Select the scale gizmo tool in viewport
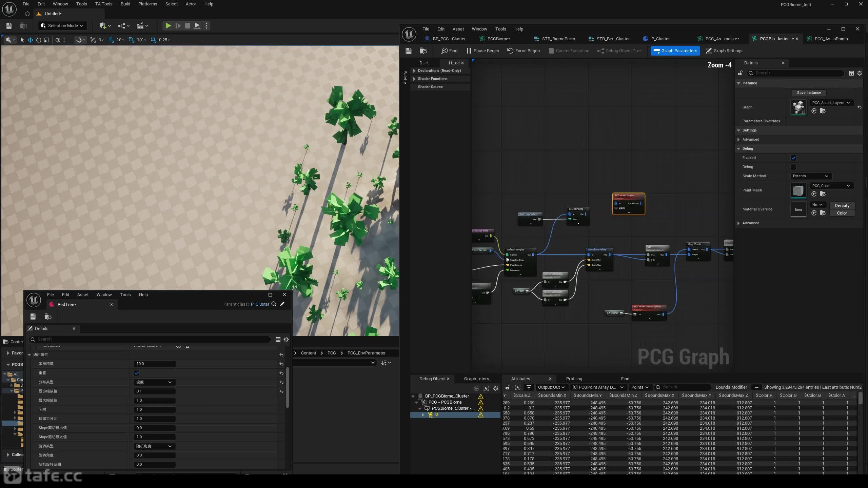 (47, 40)
